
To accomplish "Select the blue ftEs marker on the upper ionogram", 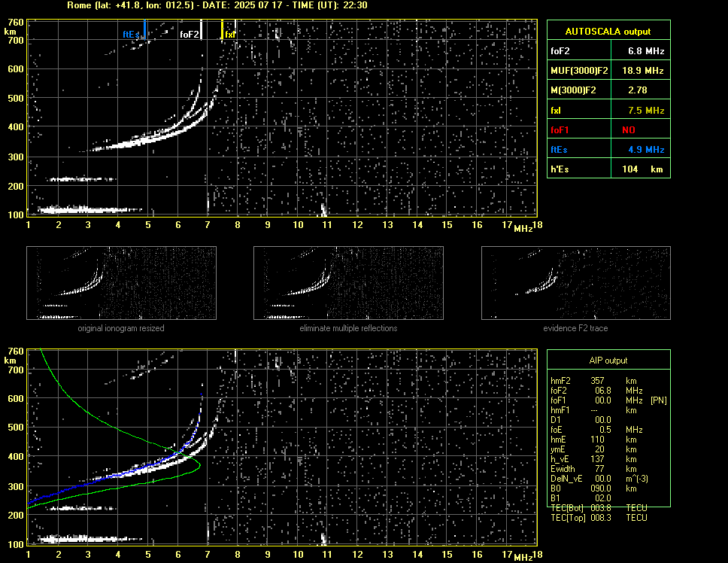I will point(145,29).
